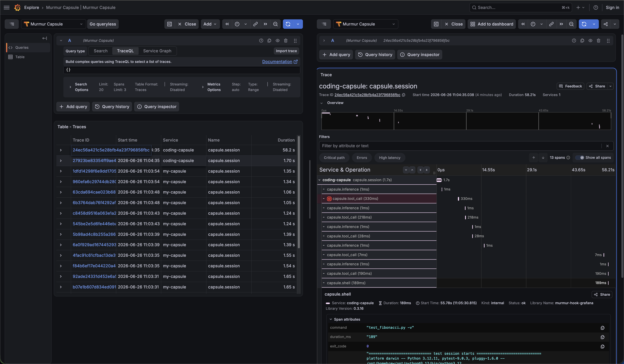Clear the span filter with X
Image resolution: width=624 pixels, height=364 pixels.
click(x=607, y=146)
